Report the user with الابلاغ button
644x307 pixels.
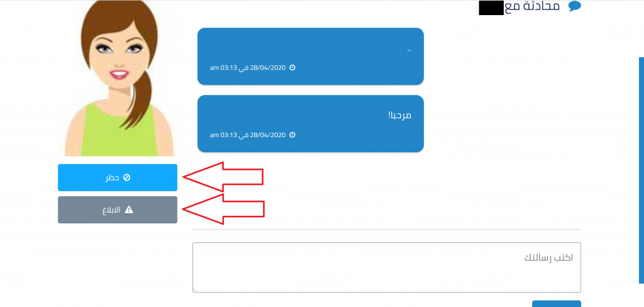[118, 209]
